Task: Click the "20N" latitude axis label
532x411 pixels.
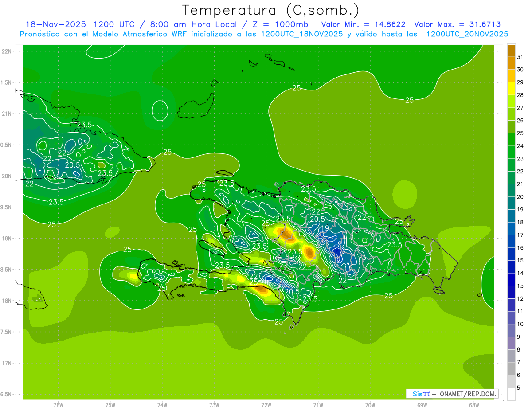Action: (x=7, y=176)
